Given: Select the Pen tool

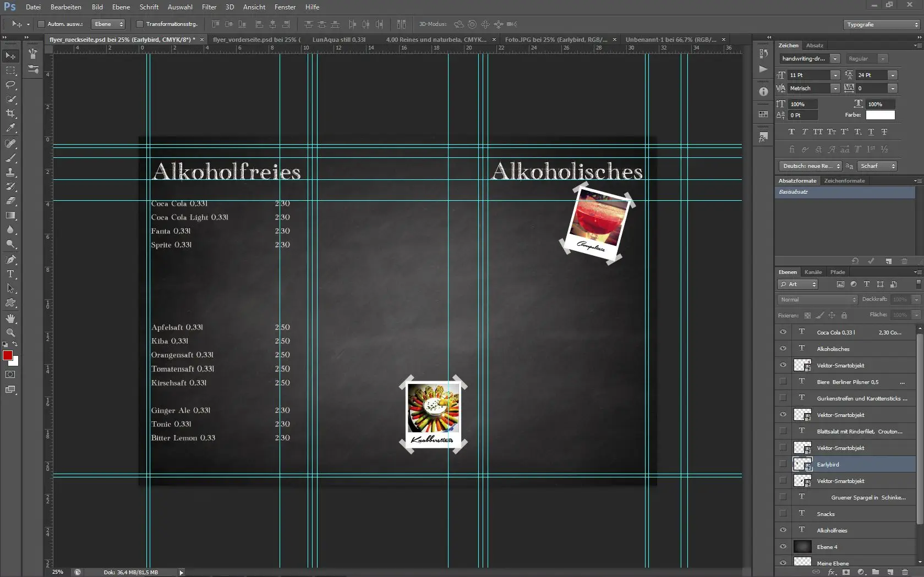Looking at the screenshot, I should [x=10, y=260].
